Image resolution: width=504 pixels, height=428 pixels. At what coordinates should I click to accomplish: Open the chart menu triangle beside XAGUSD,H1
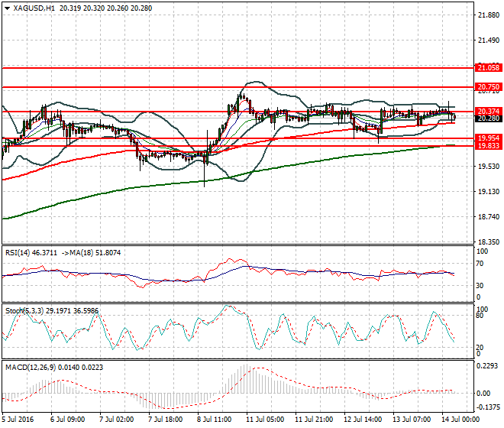point(8,8)
